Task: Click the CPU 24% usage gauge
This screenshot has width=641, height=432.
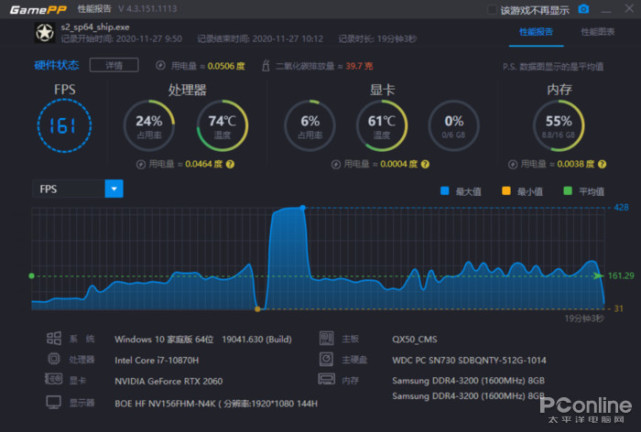Action: point(149,126)
